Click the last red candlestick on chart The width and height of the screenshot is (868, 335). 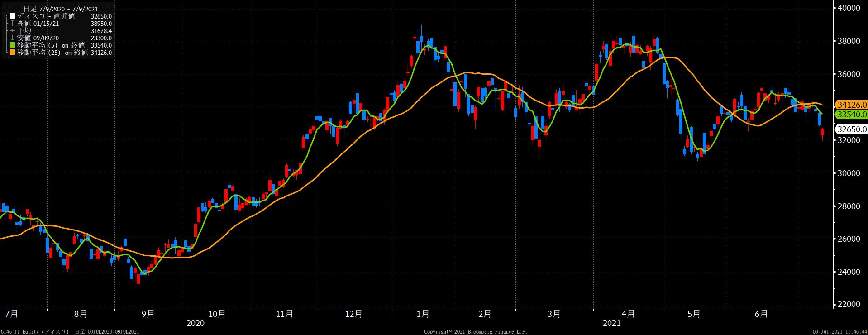coord(822,132)
